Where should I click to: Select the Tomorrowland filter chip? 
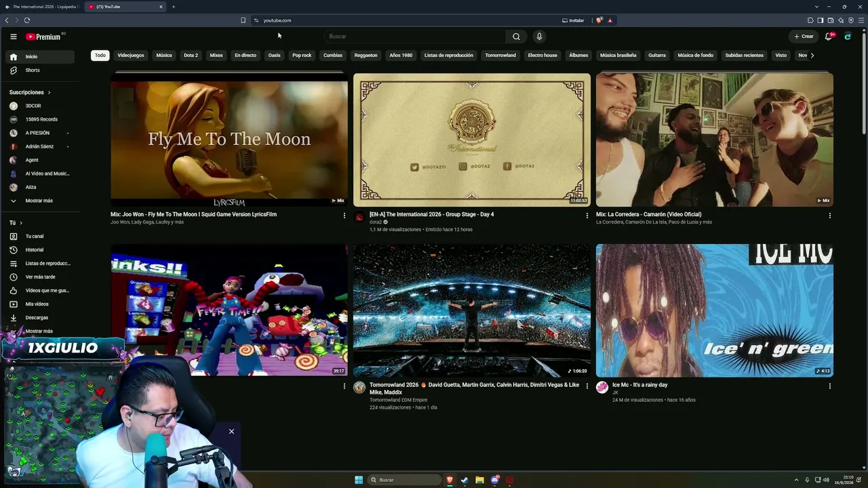tap(500, 56)
